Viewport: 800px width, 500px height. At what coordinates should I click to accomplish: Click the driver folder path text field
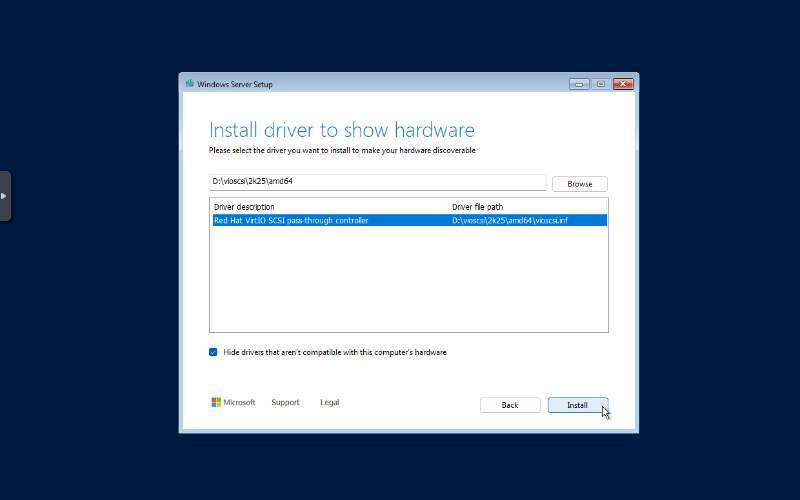377,183
